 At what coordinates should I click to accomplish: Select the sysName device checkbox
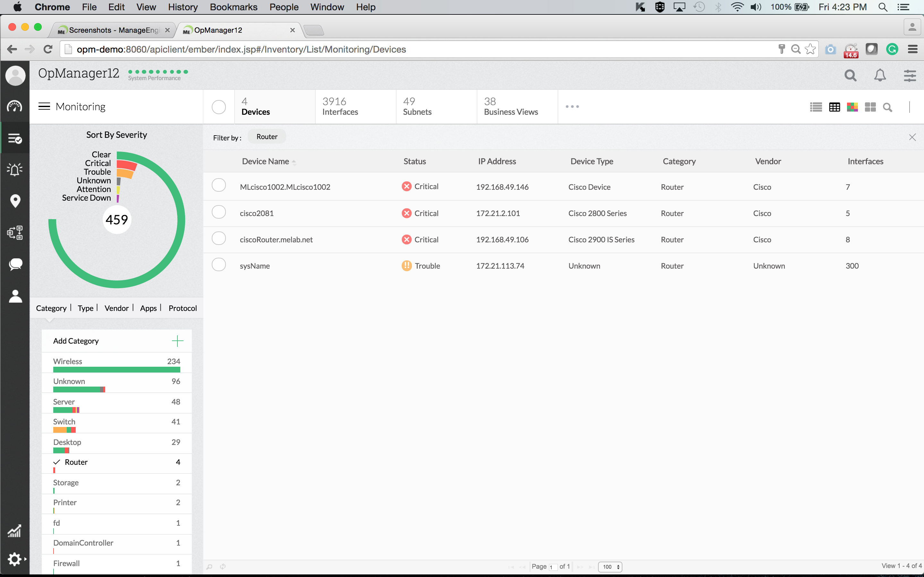[219, 265]
